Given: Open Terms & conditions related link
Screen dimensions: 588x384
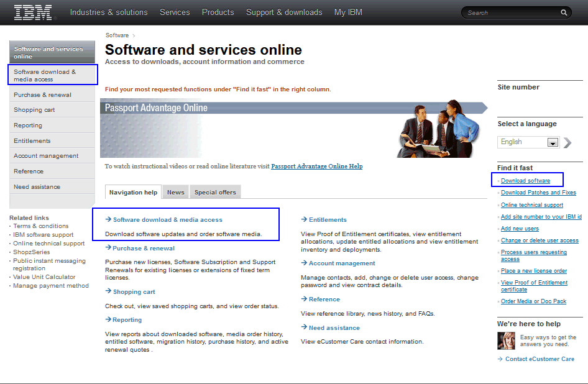Looking at the screenshot, I should 41,226.
